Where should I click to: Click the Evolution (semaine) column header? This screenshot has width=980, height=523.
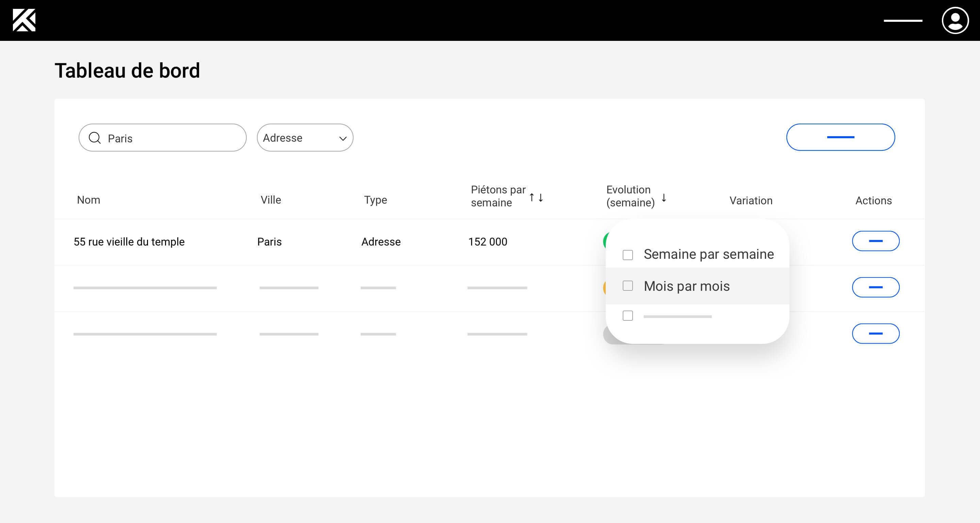[x=631, y=196]
